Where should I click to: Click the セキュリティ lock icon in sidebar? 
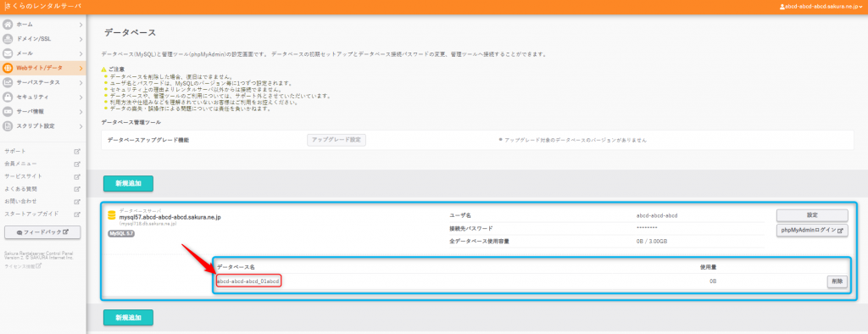coord(8,97)
